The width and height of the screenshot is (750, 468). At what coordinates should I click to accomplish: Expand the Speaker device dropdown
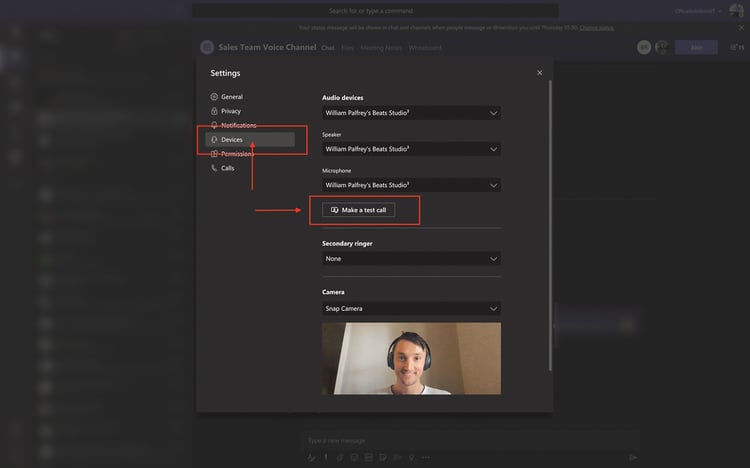411,149
